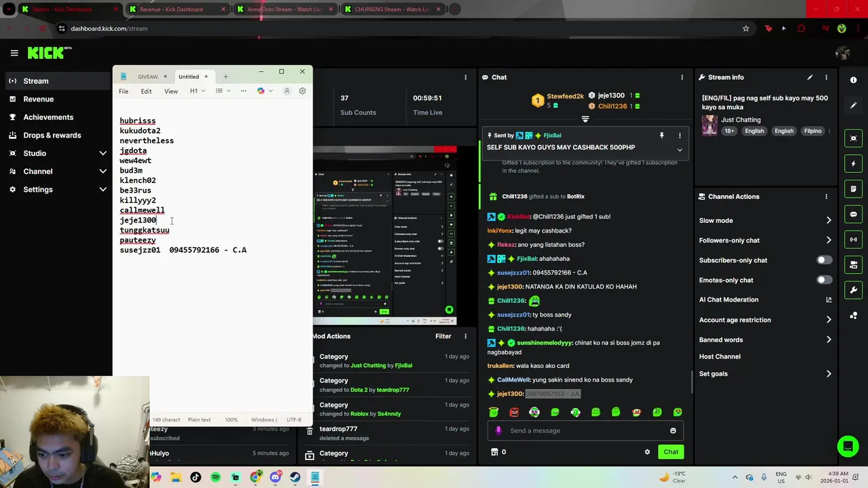
Task: Open Steam from the taskbar
Action: [x=295, y=477]
